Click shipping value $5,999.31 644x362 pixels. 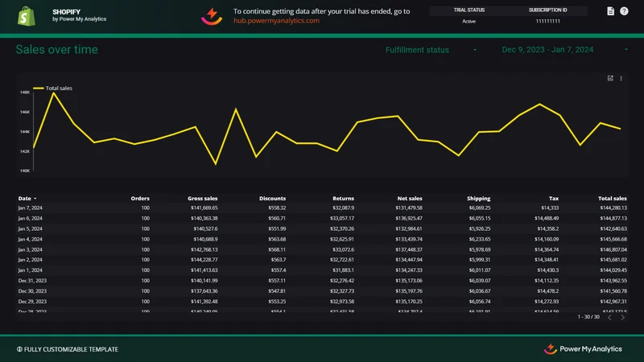click(480, 260)
